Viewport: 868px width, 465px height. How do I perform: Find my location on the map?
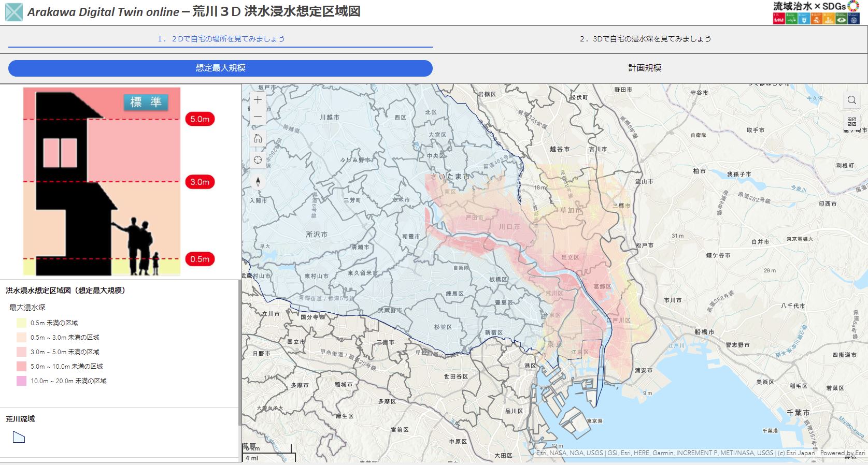pos(258,160)
